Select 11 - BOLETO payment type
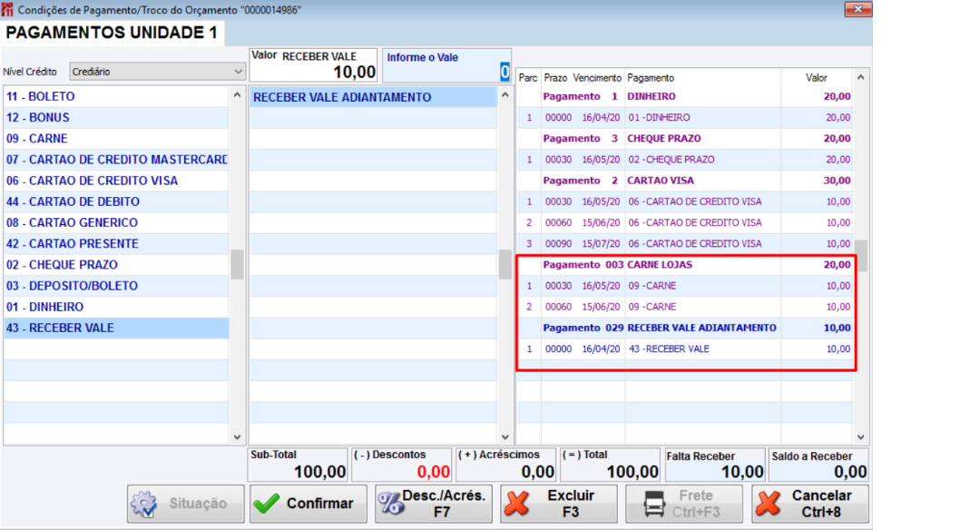Screen dimensions: 980x530 116,96
